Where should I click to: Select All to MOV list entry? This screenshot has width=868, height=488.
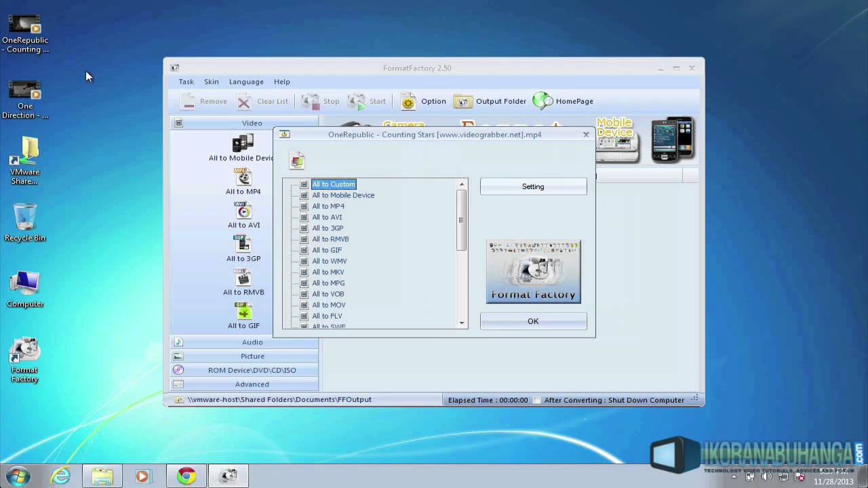(x=329, y=305)
